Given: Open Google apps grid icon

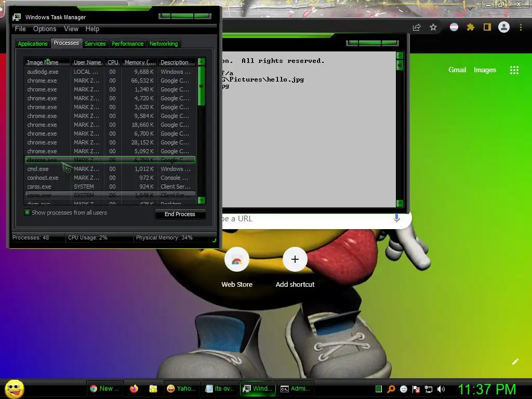Looking at the screenshot, I should (x=514, y=70).
